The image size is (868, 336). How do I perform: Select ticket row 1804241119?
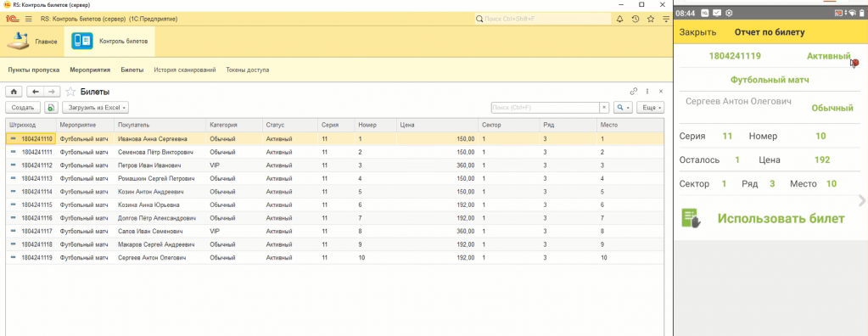[335, 257]
